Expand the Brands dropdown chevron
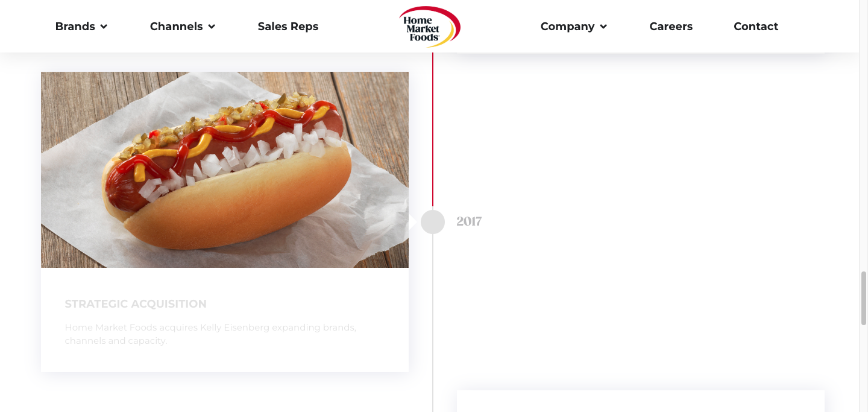The image size is (868, 412). 104,27
